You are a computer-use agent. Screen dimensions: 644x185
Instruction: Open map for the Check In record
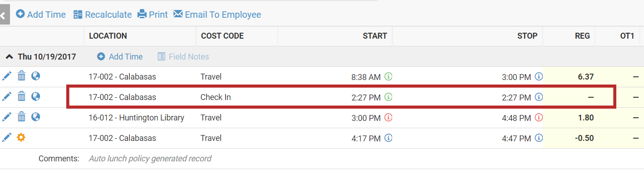point(36,96)
